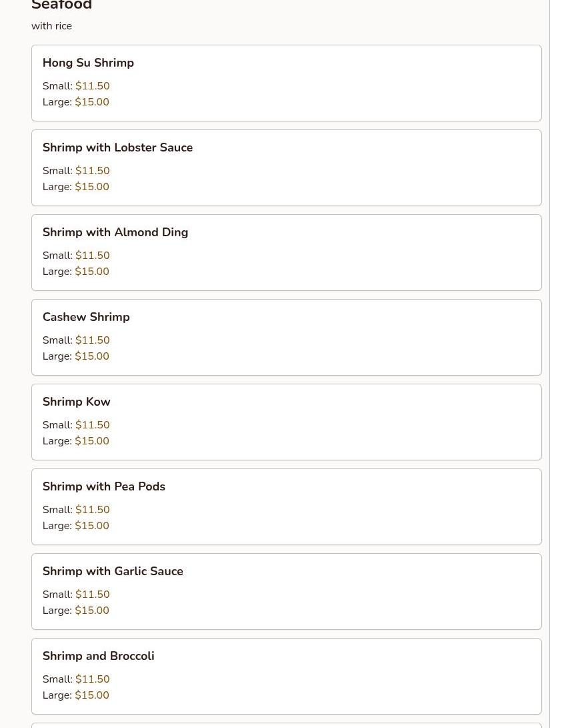563x728 pixels.
Task: Click the Shrimp and Broccoli title
Action: [98, 656]
